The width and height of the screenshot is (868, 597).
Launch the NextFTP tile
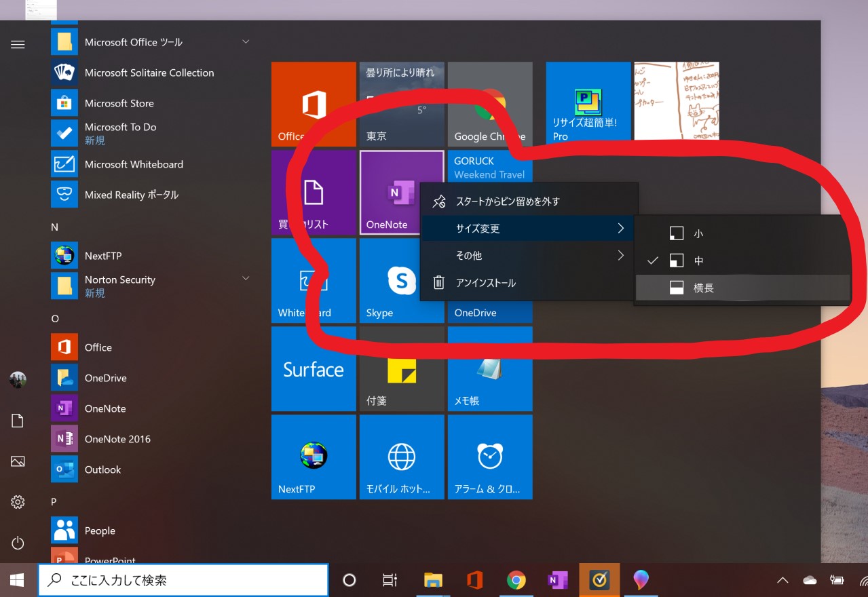(314, 457)
